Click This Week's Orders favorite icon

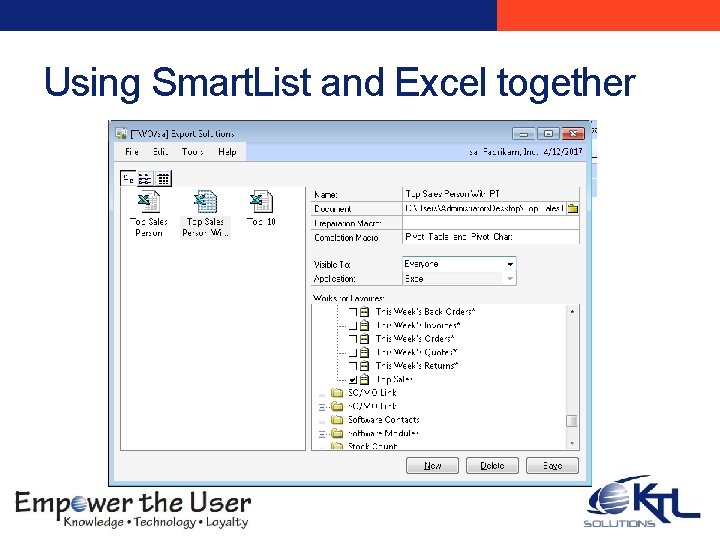click(365, 339)
